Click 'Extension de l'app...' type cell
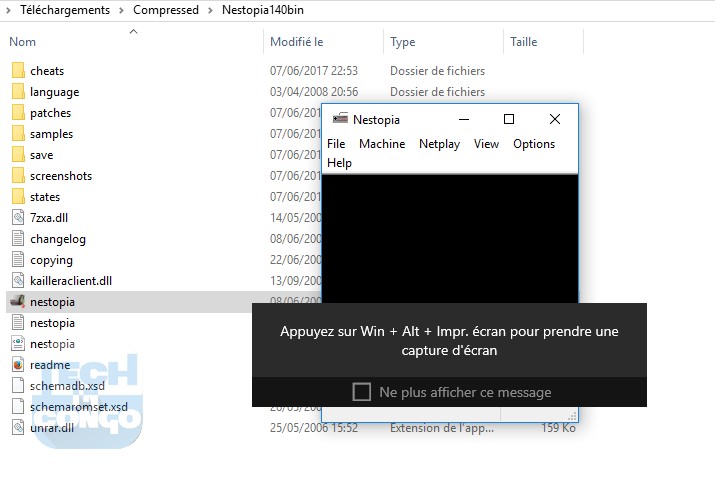 [x=441, y=428]
